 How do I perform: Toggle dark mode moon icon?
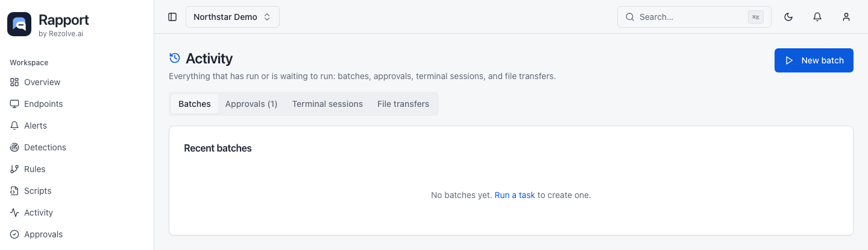point(788,17)
